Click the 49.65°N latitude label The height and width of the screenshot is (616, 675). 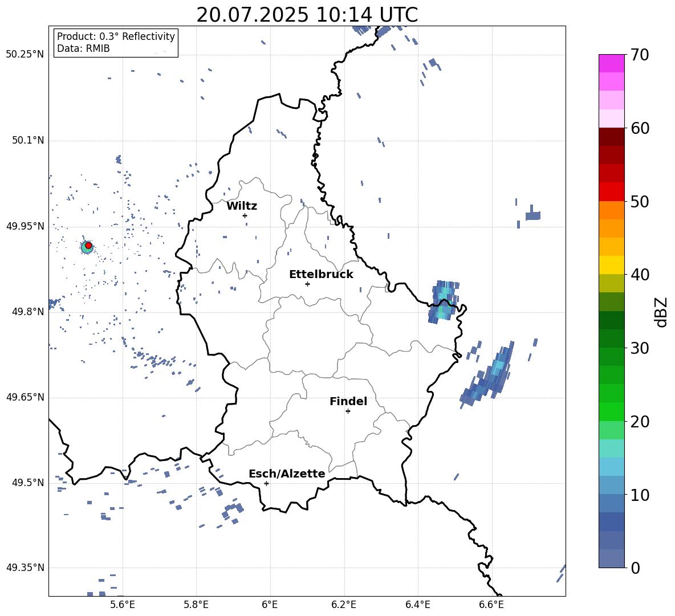tap(25, 397)
